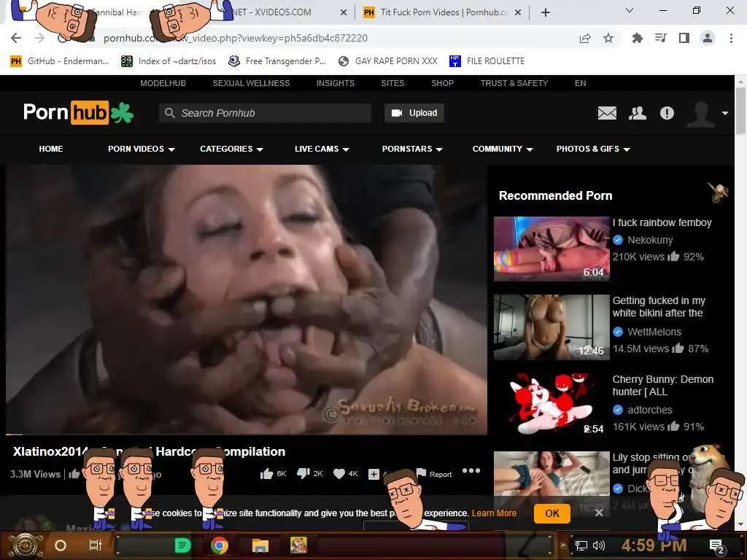Open the GitHub - Enderman bookmark
The width and height of the screenshot is (747, 560).
[60, 61]
